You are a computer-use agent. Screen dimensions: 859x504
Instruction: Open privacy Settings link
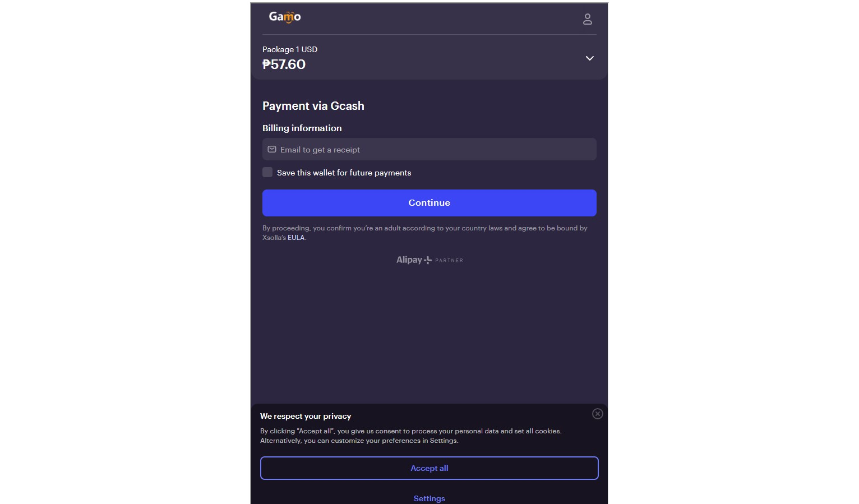coord(429,498)
